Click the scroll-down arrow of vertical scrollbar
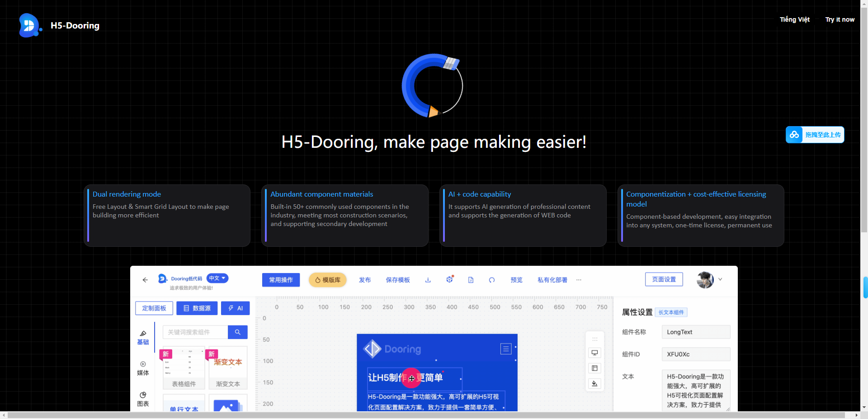 pyautogui.click(x=864, y=407)
